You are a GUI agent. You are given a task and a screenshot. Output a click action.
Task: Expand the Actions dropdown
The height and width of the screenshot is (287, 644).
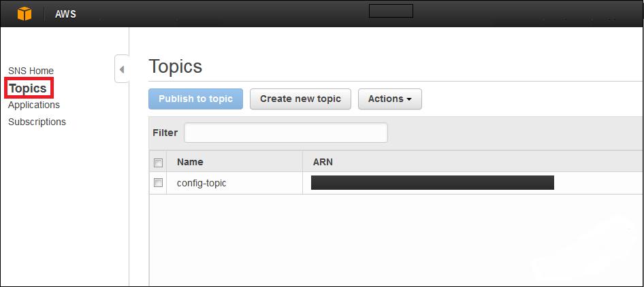390,99
